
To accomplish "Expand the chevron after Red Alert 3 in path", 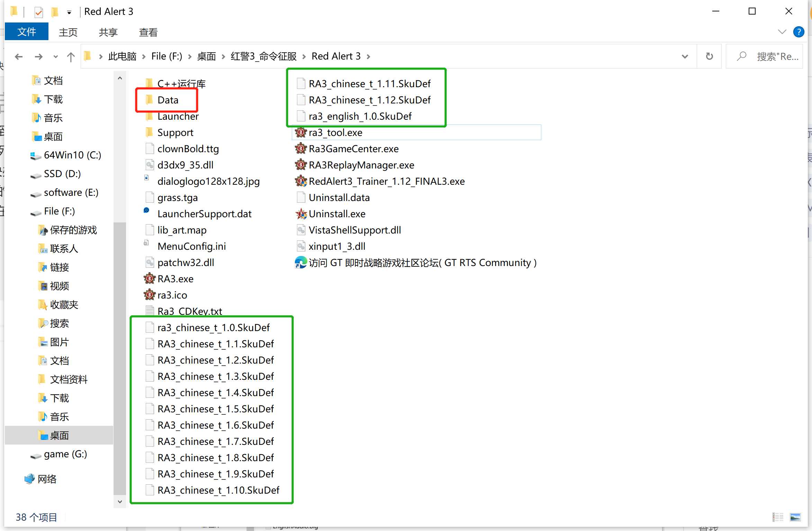I will point(368,56).
